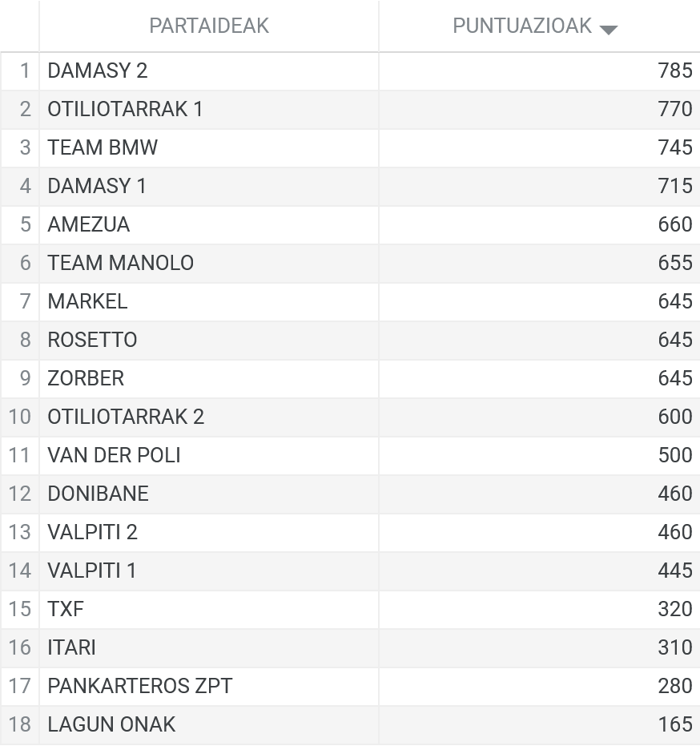Select the TEAM MANOLO row

(350, 264)
